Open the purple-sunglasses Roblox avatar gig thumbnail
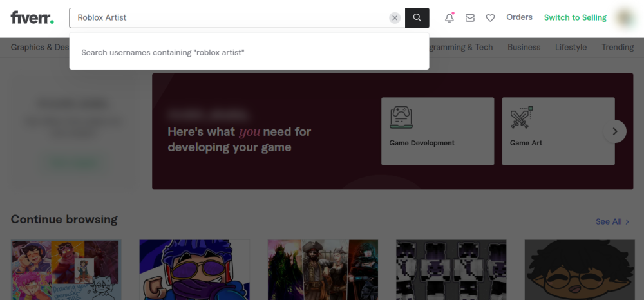 tap(194, 270)
